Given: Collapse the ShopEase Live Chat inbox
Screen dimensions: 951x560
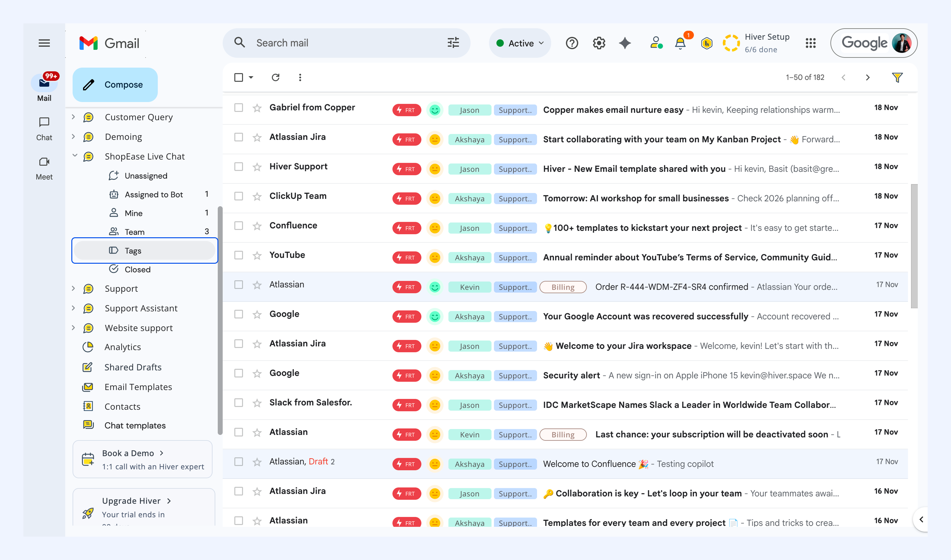Looking at the screenshot, I should tap(75, 156).
